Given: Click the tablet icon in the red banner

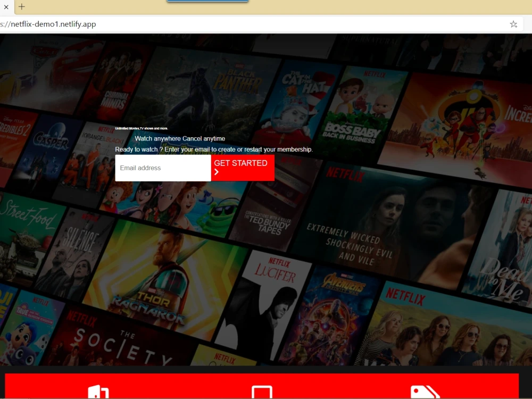Looking at the screenshot, I should tap(262, 392).
